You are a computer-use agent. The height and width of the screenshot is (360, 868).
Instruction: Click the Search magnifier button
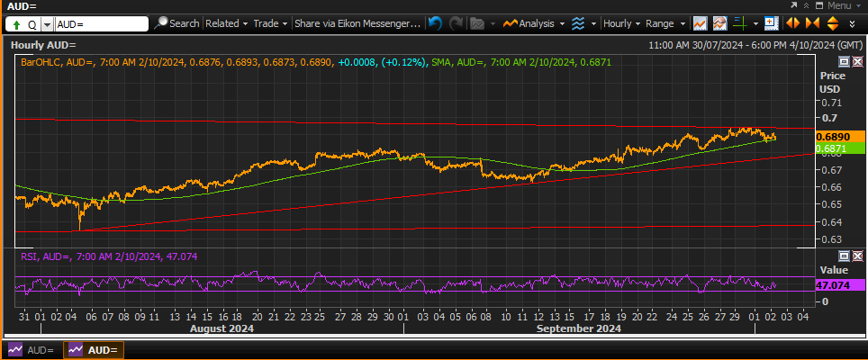[177, 23]
